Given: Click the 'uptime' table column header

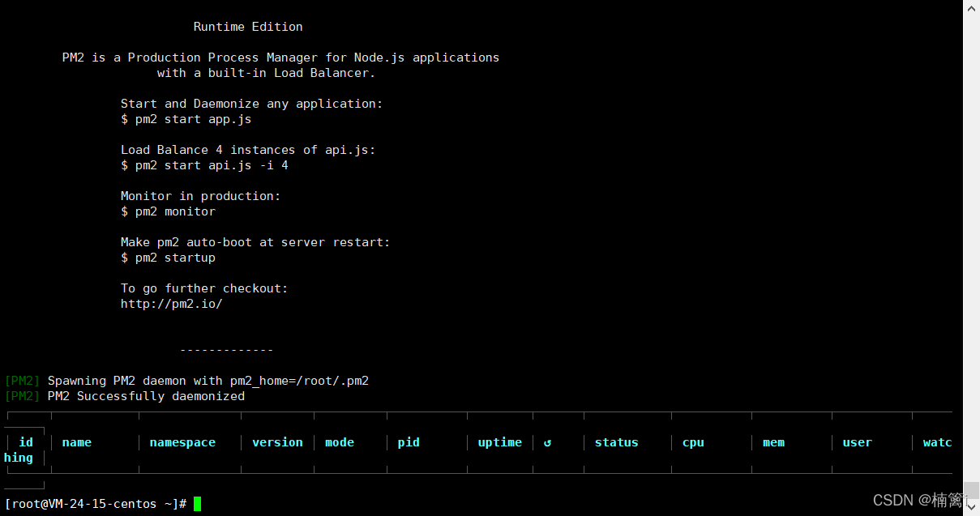Looking at the screenshot, I should point(500,442).
